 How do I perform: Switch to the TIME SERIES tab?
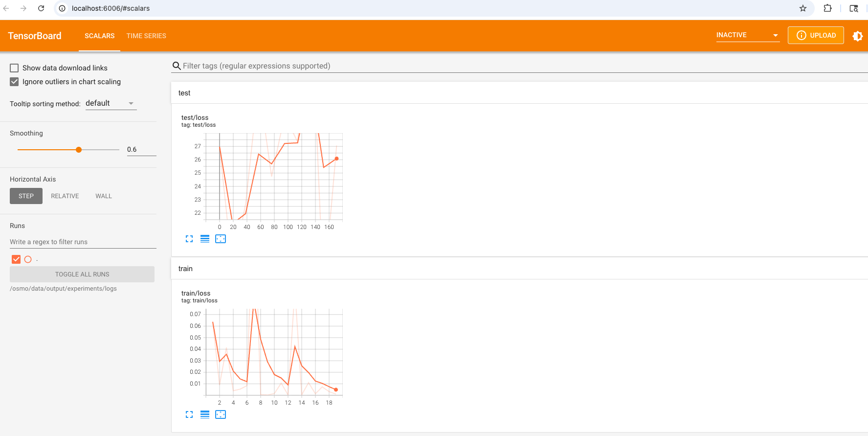(x=146, y=36)
